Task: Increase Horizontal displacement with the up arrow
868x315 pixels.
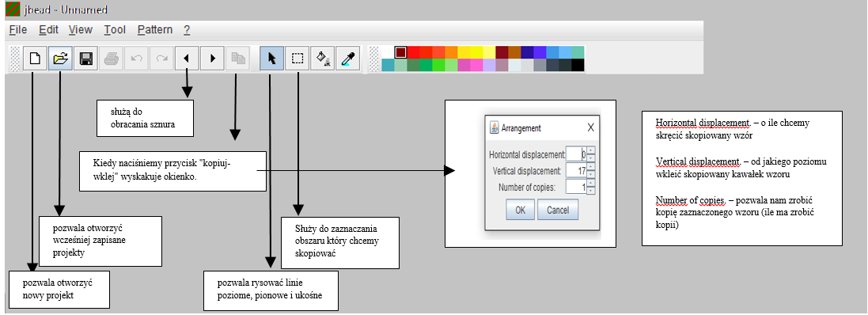Action: coord(590,150)
